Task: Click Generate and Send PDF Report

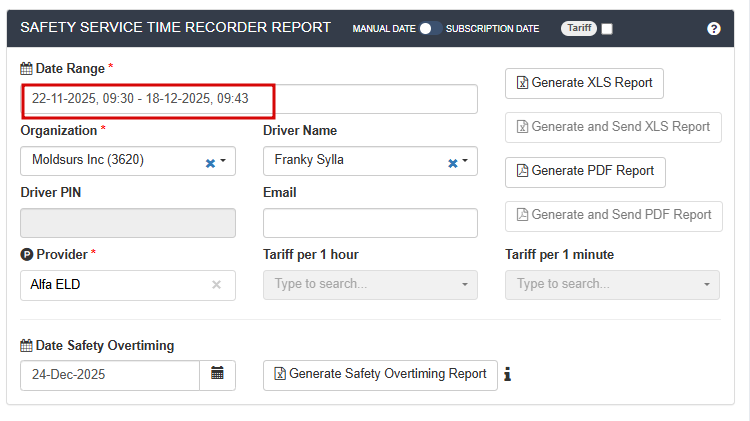Action: tap(613, 215)
